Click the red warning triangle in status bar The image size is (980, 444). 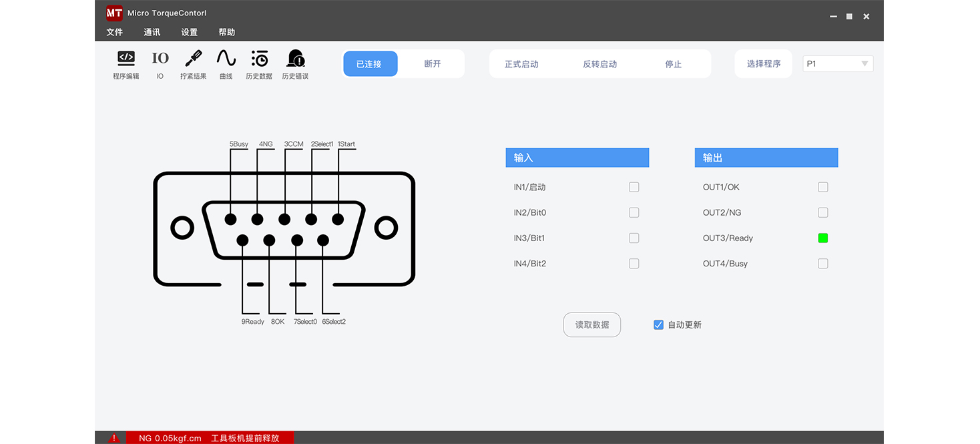tap(114, 438)
